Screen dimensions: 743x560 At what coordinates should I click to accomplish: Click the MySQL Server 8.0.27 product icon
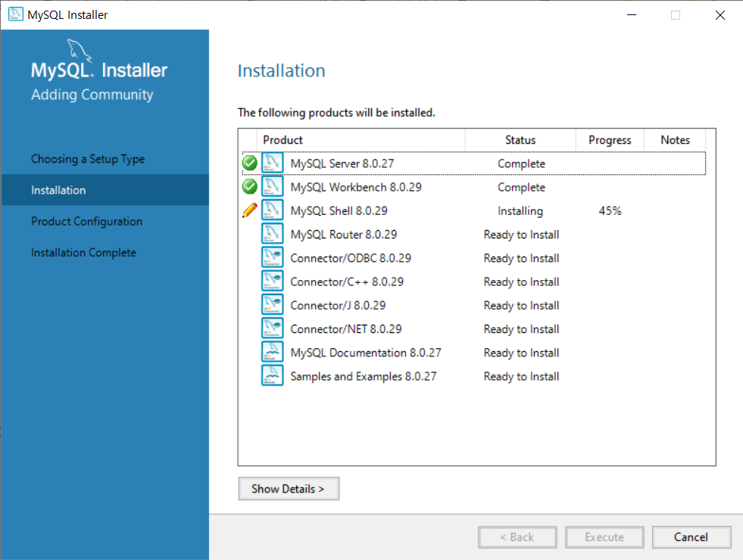coord(273,163)
